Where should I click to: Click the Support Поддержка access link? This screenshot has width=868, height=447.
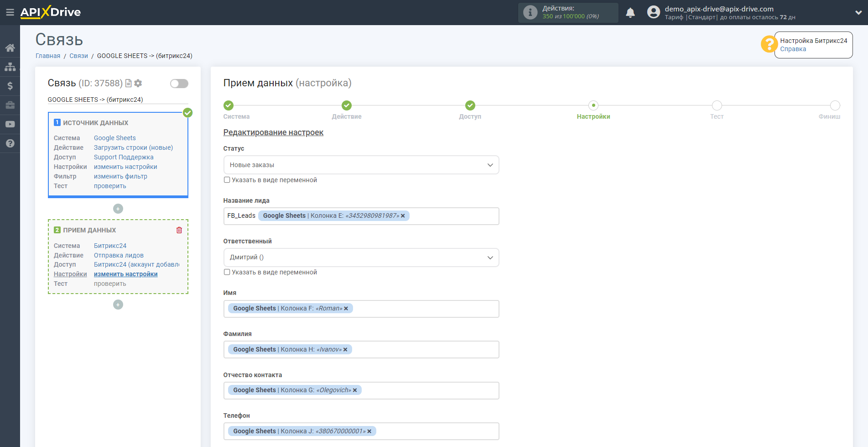(124, 157)
